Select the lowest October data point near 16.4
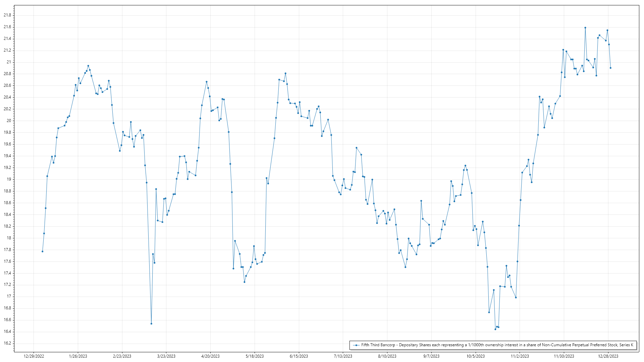The image size is (644, 362). pyautogui.click(x=495, y=329)
